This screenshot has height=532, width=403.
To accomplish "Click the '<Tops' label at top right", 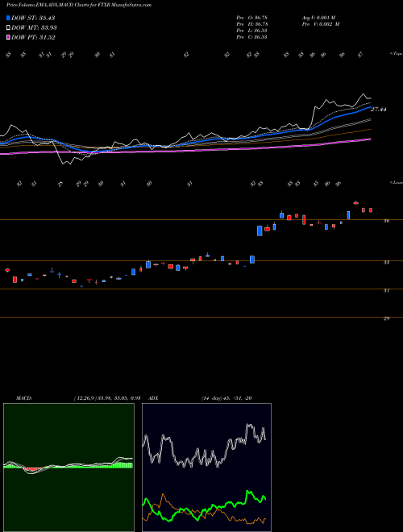I will (x=396, y=54).
